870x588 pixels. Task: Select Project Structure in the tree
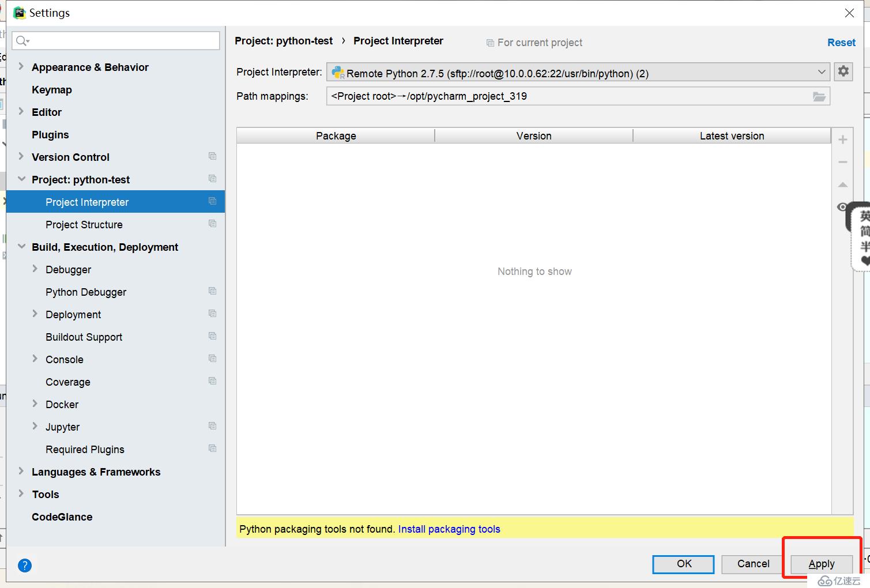tap(84, 224)
